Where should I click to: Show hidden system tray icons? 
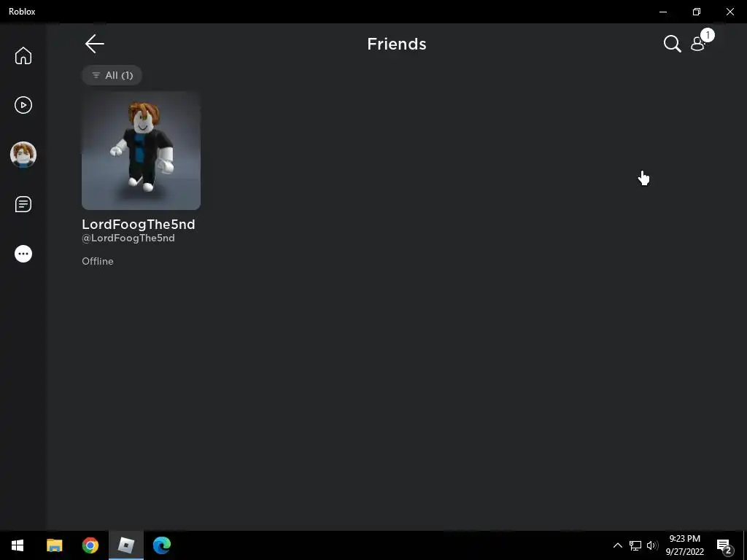pyautogui.click(x=617, y=545)
